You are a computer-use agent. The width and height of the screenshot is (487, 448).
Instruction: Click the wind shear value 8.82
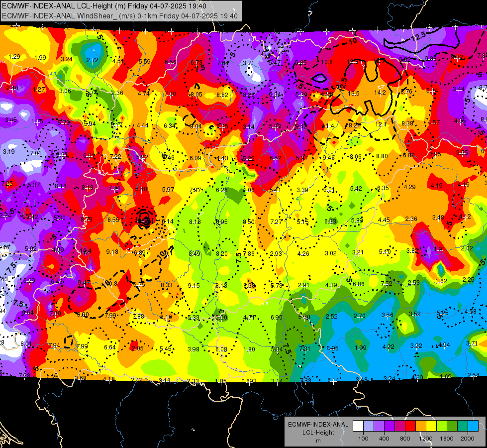(222, 95)
